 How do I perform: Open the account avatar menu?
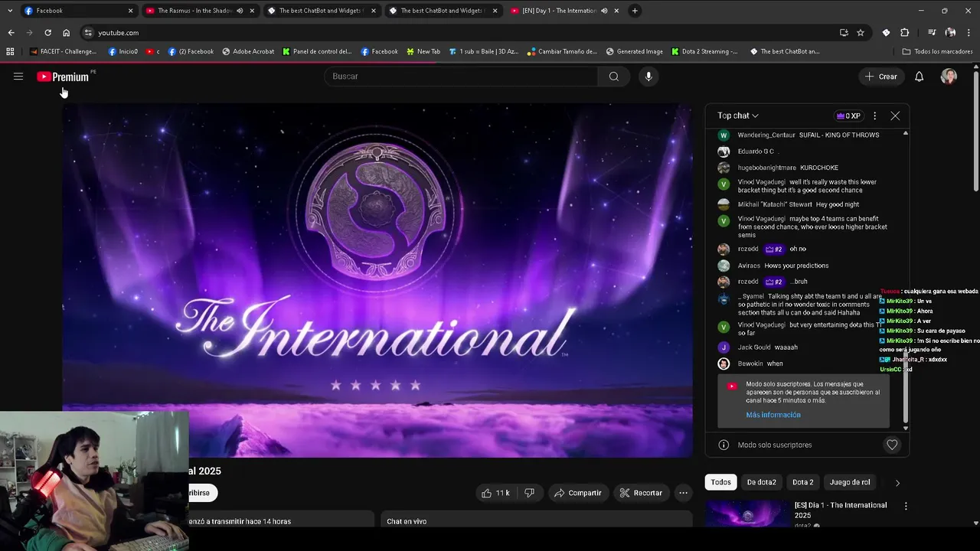(949, 77)
